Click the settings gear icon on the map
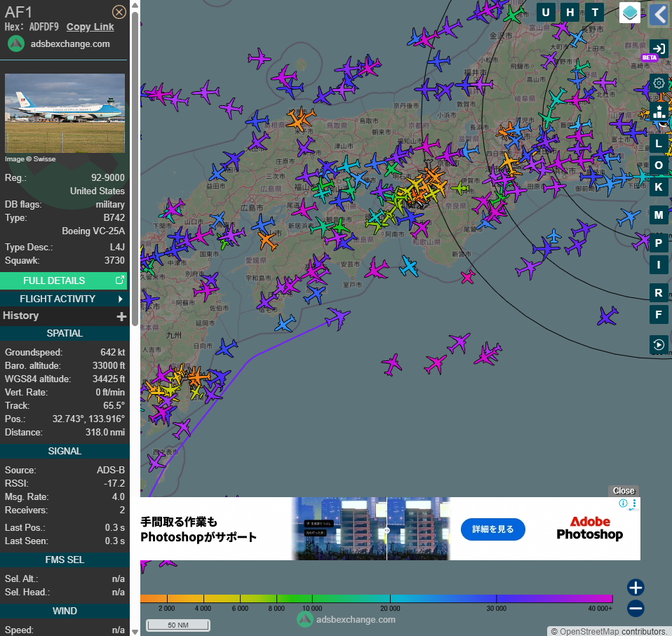672x636 pixels. click(658, 83)
